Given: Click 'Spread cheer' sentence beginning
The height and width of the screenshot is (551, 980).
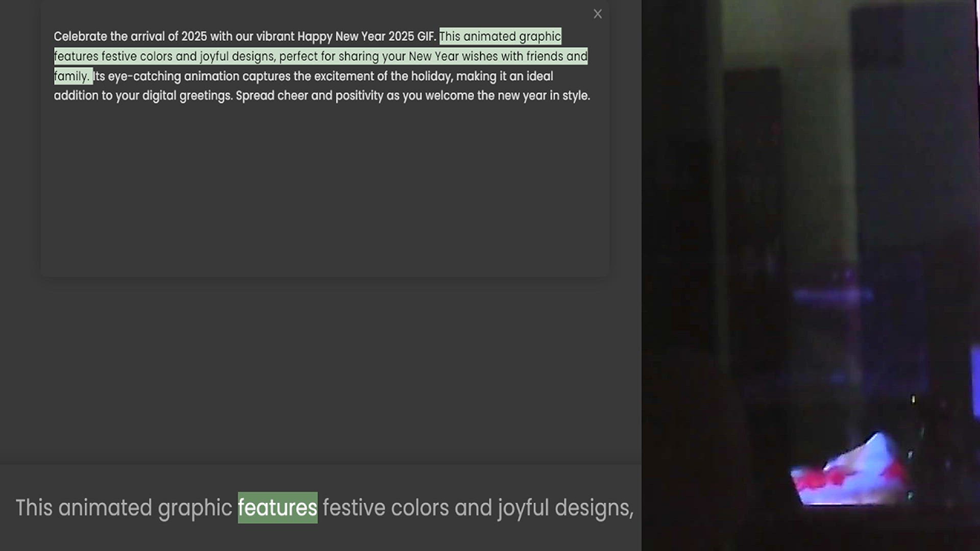Looking at the screenshot, I should tap(272, 96).
